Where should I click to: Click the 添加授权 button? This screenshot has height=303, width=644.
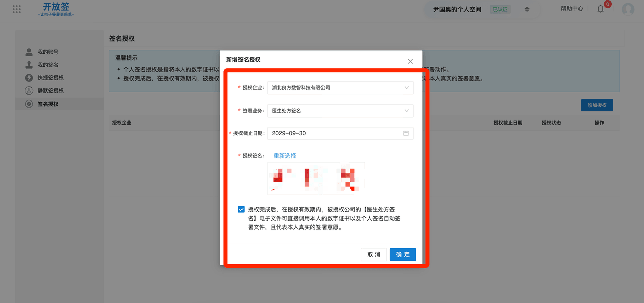pyautogui.click(x=597, y=105)
